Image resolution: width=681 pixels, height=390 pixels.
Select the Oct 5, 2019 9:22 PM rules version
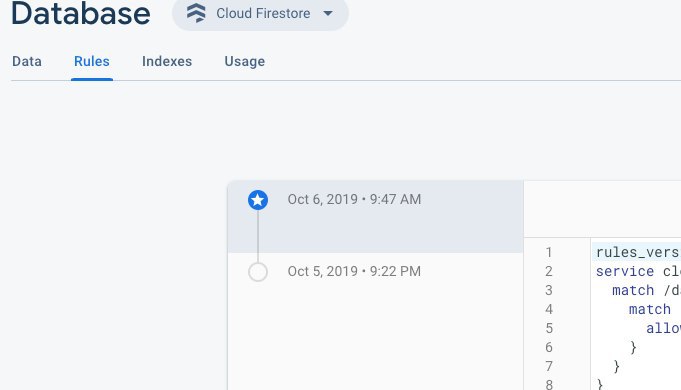tap(375, 272)
